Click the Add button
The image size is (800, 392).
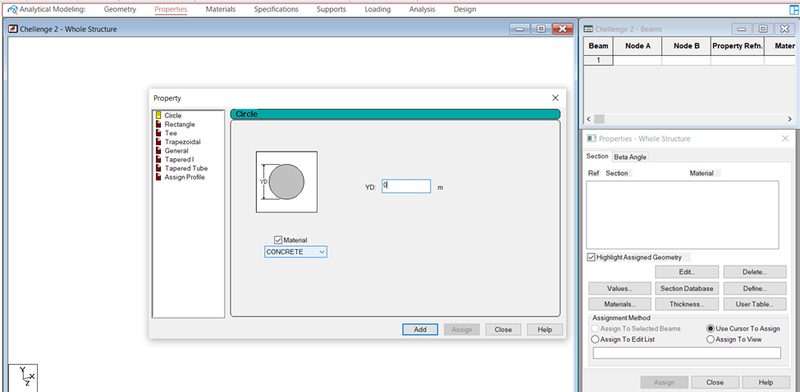tap(420, 330)
